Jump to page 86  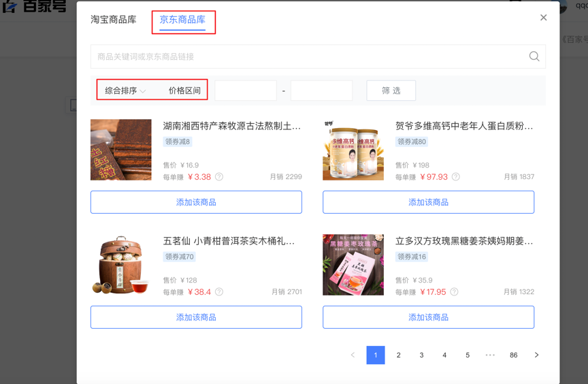click(513, 355)
